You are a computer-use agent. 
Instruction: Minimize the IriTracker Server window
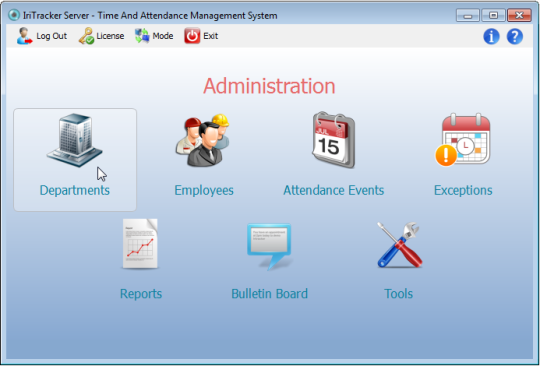point(468,15)
